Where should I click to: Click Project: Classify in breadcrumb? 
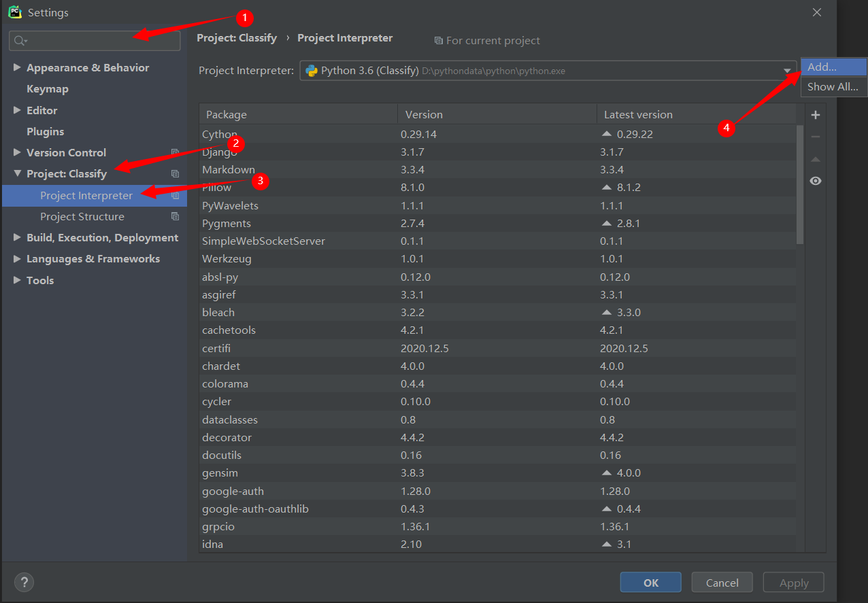[237, 38]
